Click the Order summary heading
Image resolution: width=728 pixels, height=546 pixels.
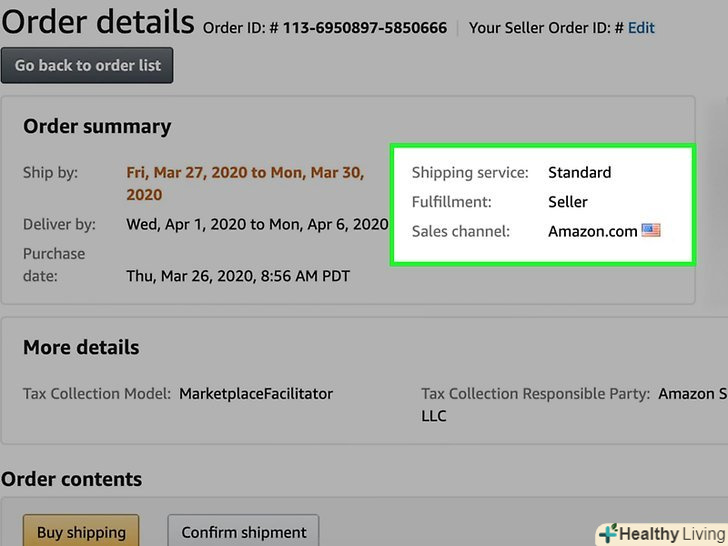pos(97,127)
